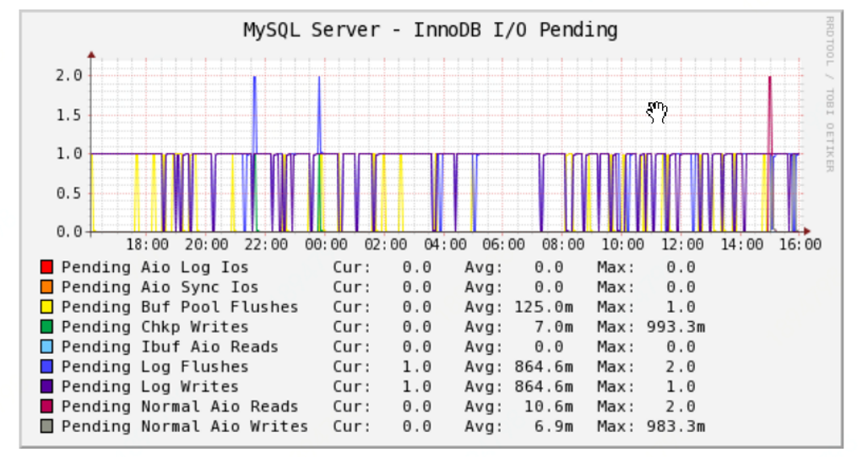Click the 125.0m average of Buf Pool Flushes
868x458 pixels.
click(544, 307)
